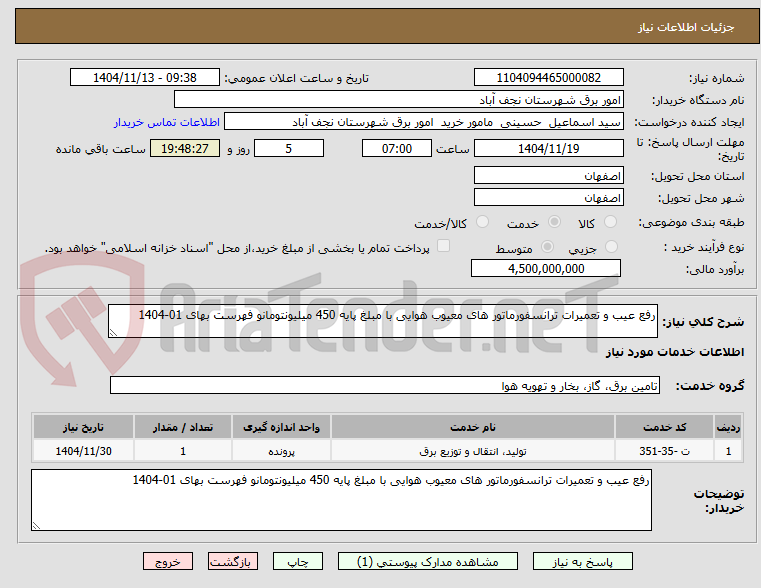Click the جزئیات اطلاعات نیاز header title
The image size is (761, 588).
686,27
